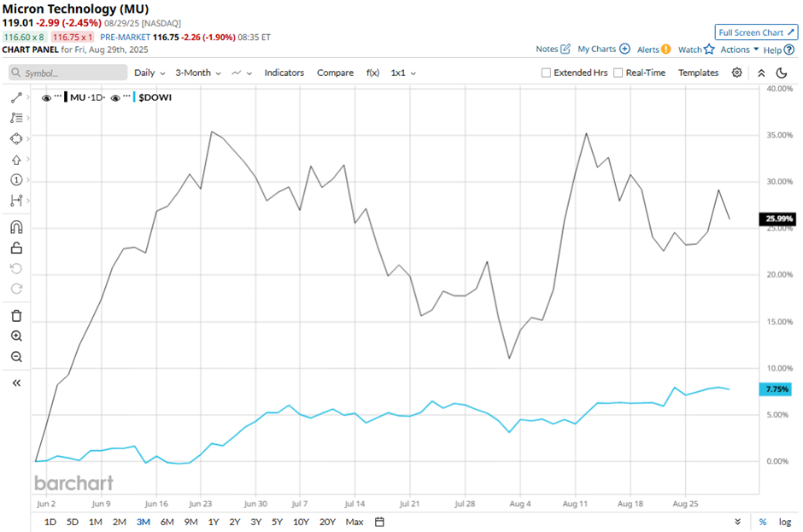The height and width of the screenshot is (532, 803).
Task: Click the Notes edit icon
Action: pos(566,50)
